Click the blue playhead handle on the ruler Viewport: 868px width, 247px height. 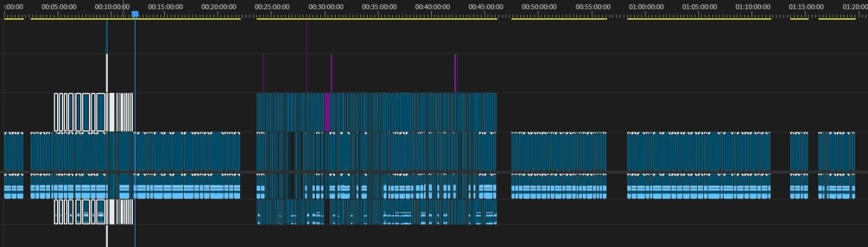[x=135, y=14]
